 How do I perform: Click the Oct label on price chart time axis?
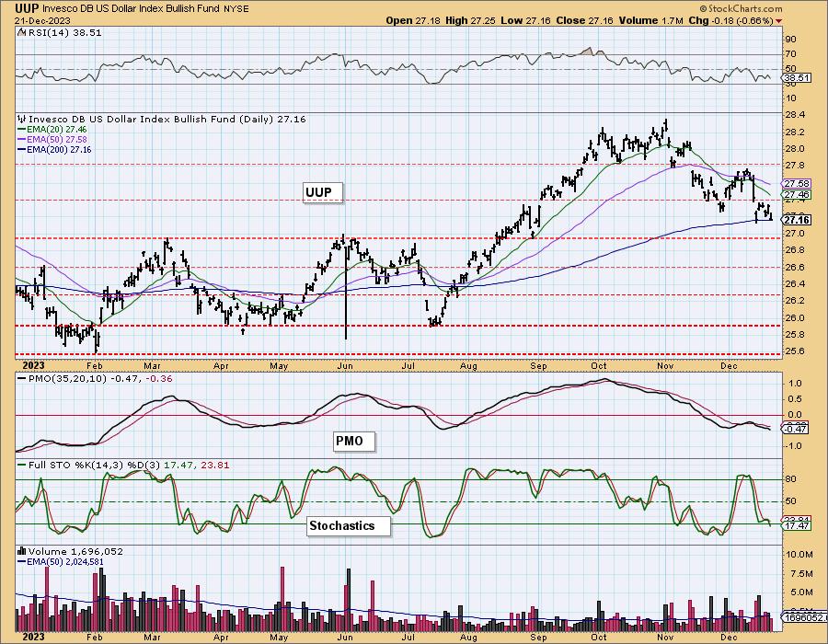pos(598,366)
